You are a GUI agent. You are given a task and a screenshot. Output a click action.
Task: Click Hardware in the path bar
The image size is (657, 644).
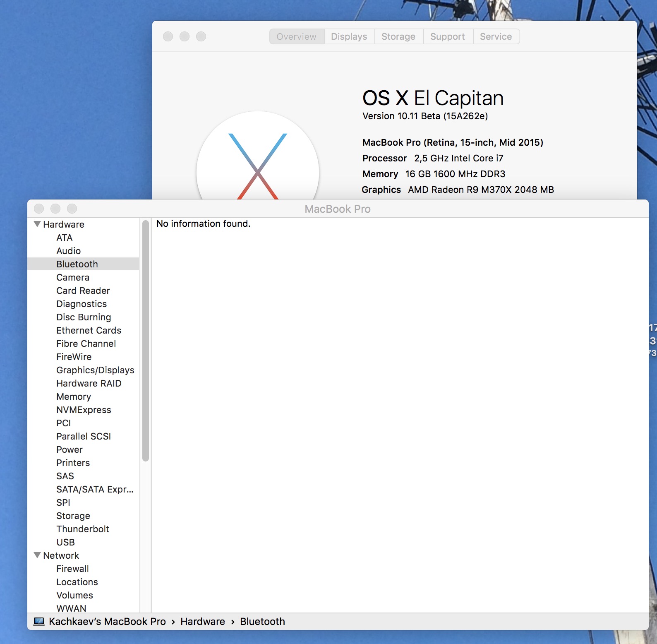tap(203, 622)
